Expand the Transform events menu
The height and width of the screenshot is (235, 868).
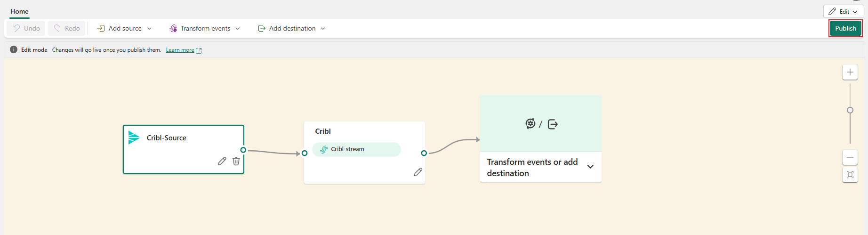tap(205, 28)
